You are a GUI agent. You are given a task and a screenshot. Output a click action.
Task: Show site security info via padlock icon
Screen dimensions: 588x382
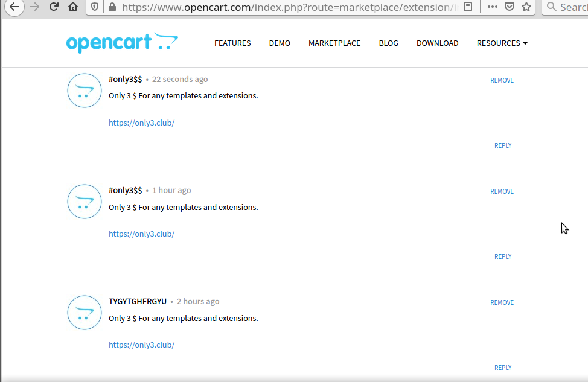click(112, 7)
